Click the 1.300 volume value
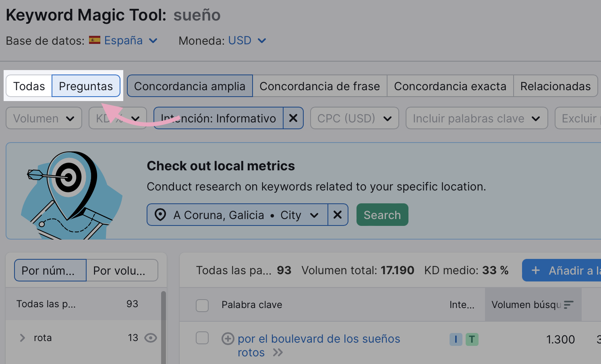 pos(560,339)
